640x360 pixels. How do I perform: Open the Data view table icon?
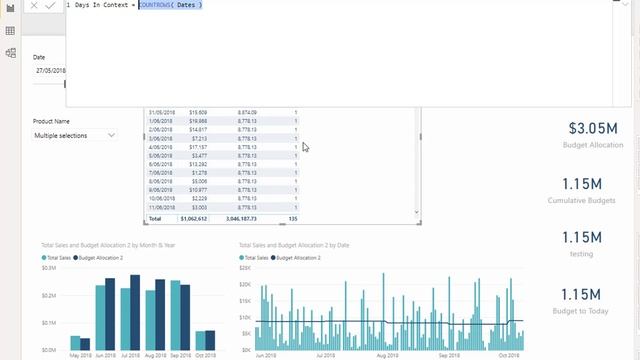[10, 31]
